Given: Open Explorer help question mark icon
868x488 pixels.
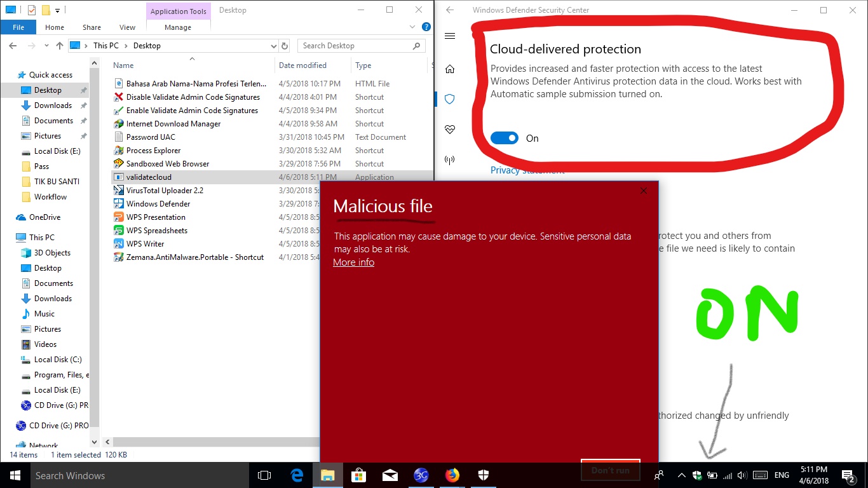Looking at the screenshot, I should (427, 27).
